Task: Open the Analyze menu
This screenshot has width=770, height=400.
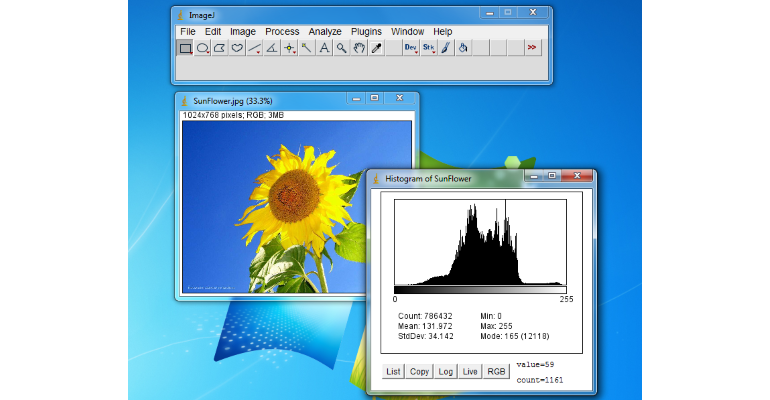Action: pos(325,31)
